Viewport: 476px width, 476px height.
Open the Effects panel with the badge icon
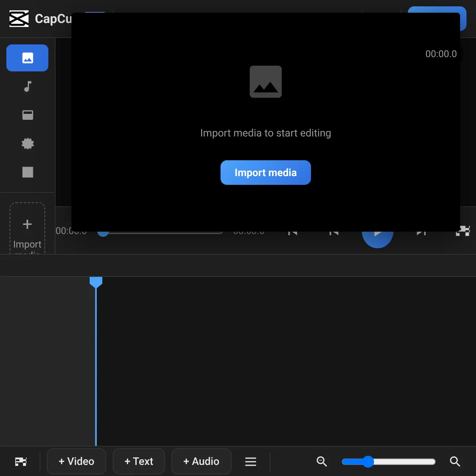[x=27, y=144]
